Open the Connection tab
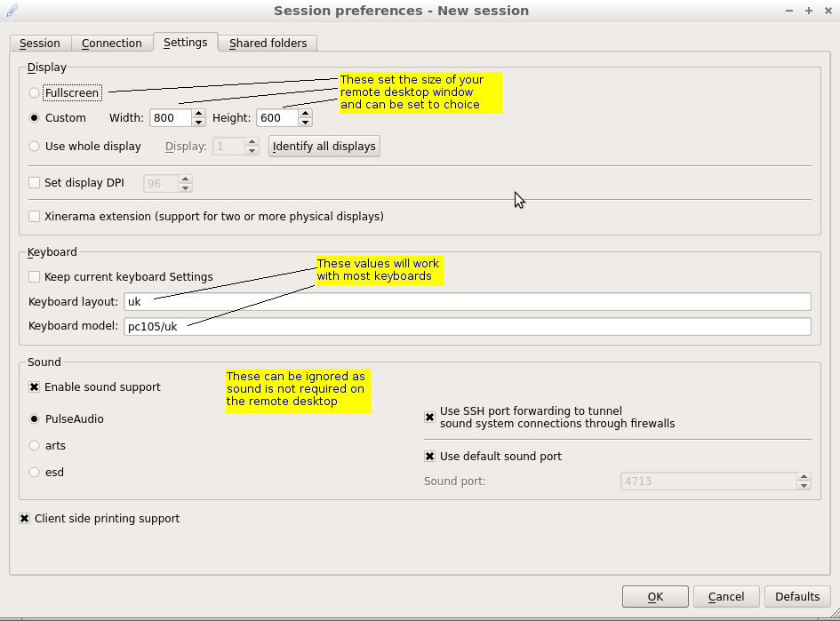 pos(112,44)
